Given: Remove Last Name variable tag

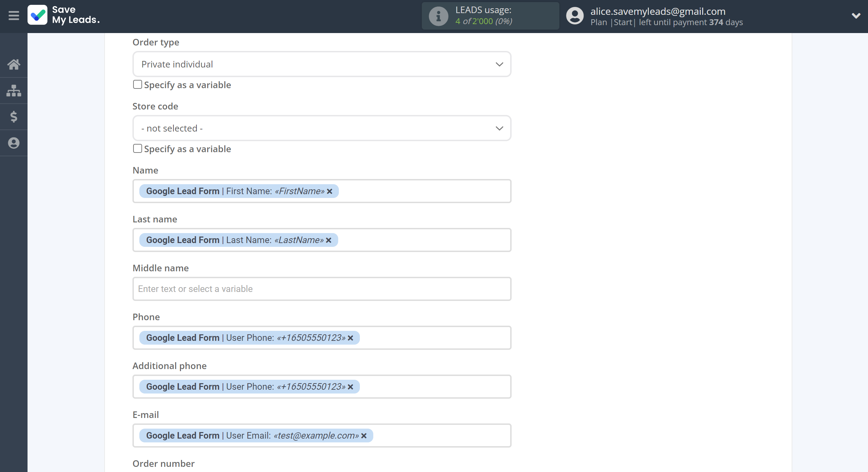Looking at the screenshot, I should coord(329,240).
